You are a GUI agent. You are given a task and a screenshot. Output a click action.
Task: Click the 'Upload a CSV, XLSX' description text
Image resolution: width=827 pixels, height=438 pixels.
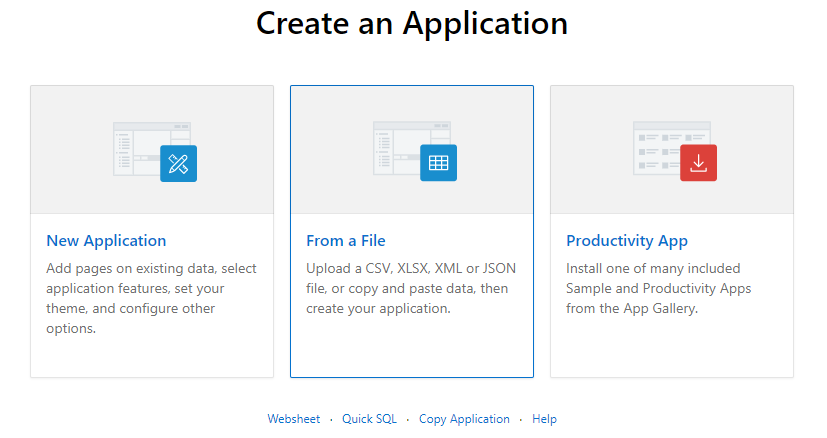pos(411,288)
